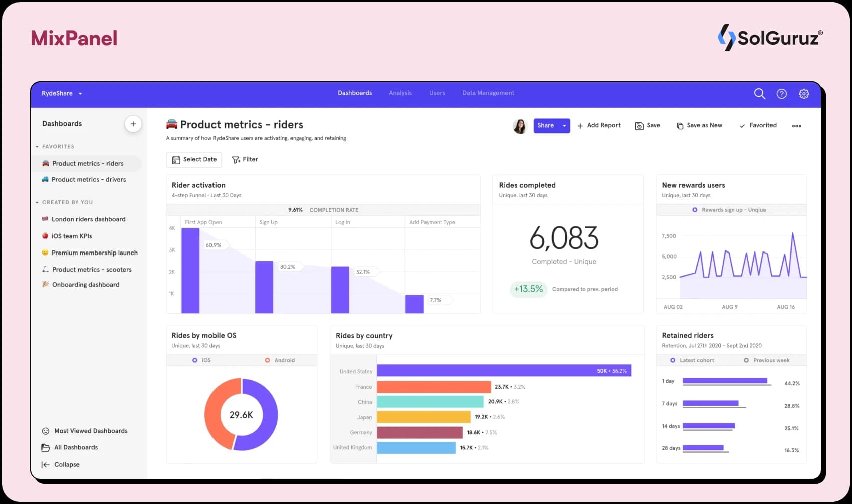Click the Save as New label

click(704, 125)
